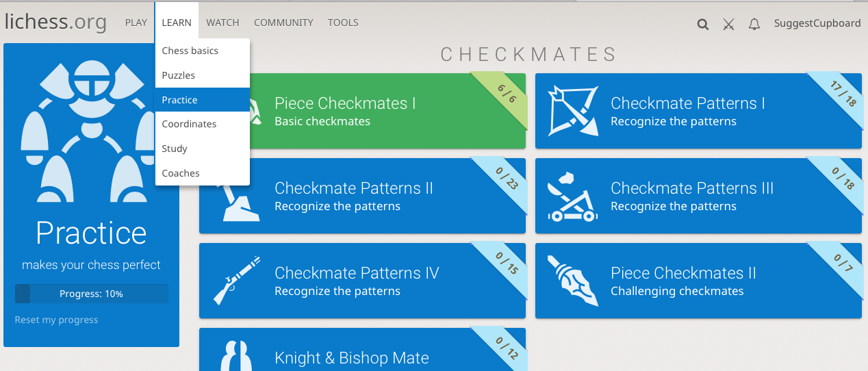The width and height of the screenshot is (868, 371).
Task: Click the Progress 10% bar
Action: [x=91, y=294]
